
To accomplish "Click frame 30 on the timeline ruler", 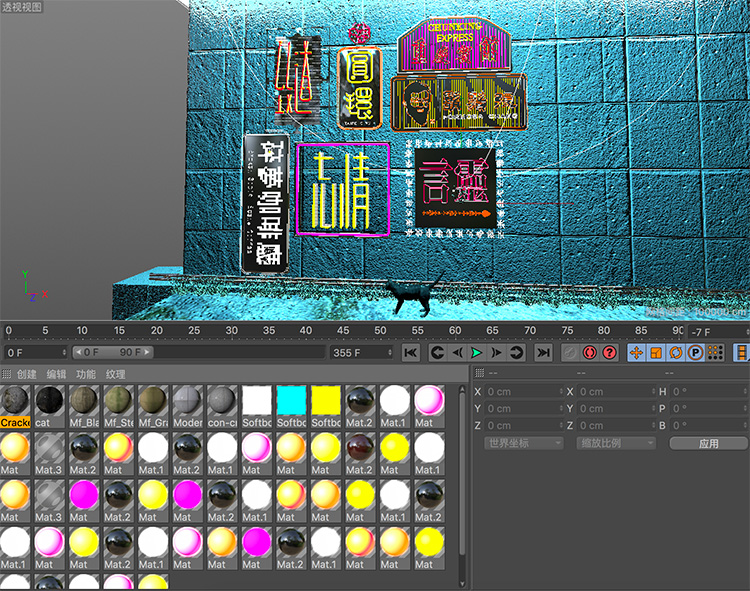I will (232, 330).
